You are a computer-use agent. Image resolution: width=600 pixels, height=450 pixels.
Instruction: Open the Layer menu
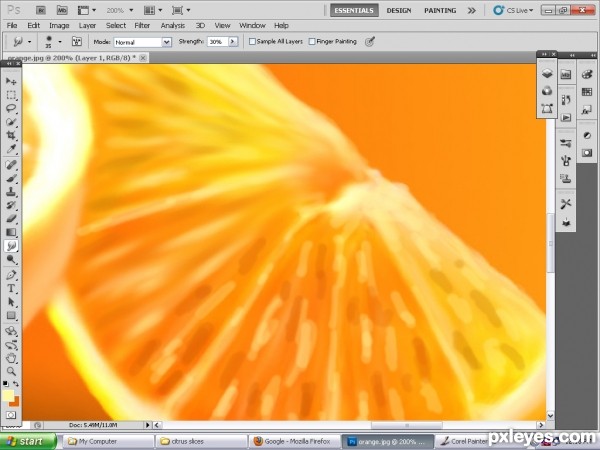point(87,26)
